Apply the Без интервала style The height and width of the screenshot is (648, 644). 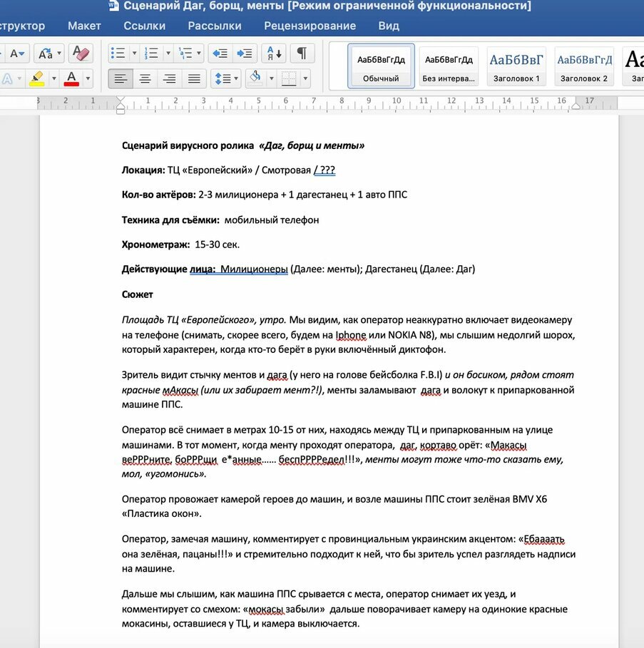pos(449,66)
